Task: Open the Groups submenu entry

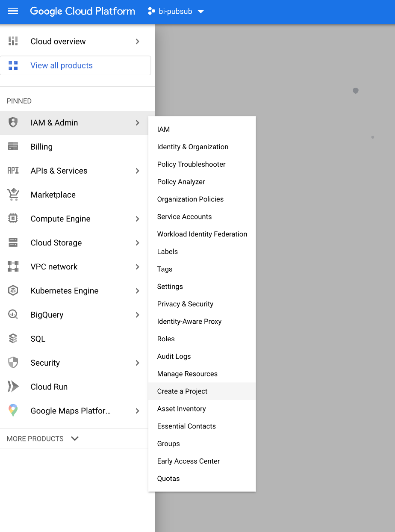Action: pyautogui.click(x=202, y=443)
